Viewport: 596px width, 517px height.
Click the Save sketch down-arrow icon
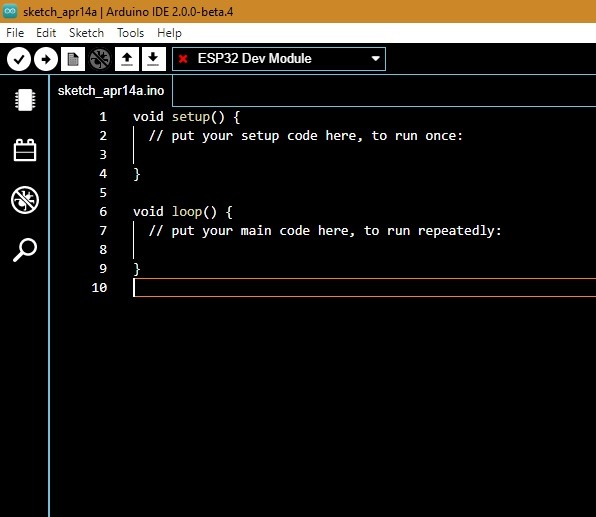(x=154, y=59)
